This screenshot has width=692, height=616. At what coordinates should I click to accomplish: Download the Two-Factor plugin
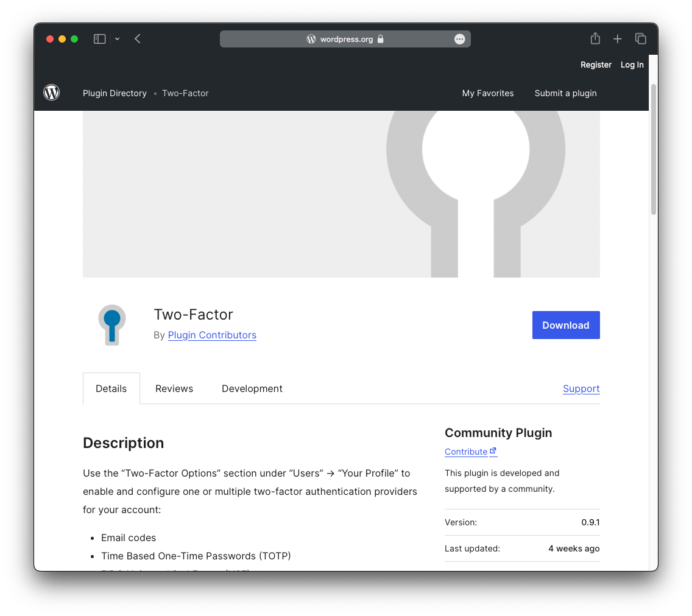point(566,325)
